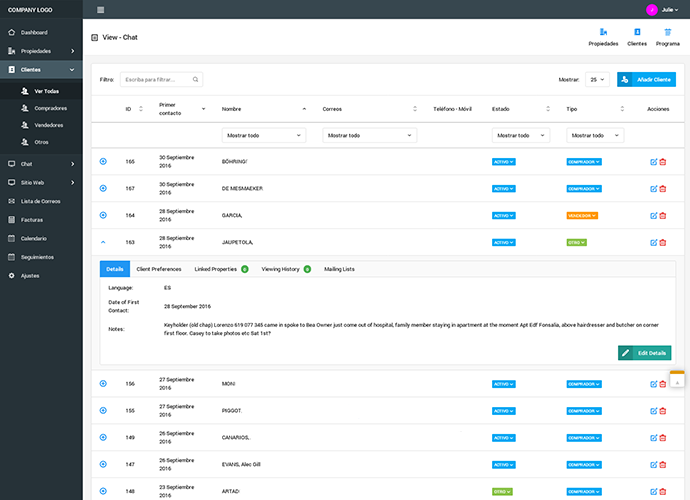Edit client 164 GARCIA
Viewport: 690px width, 500px height.
[653, 216]
